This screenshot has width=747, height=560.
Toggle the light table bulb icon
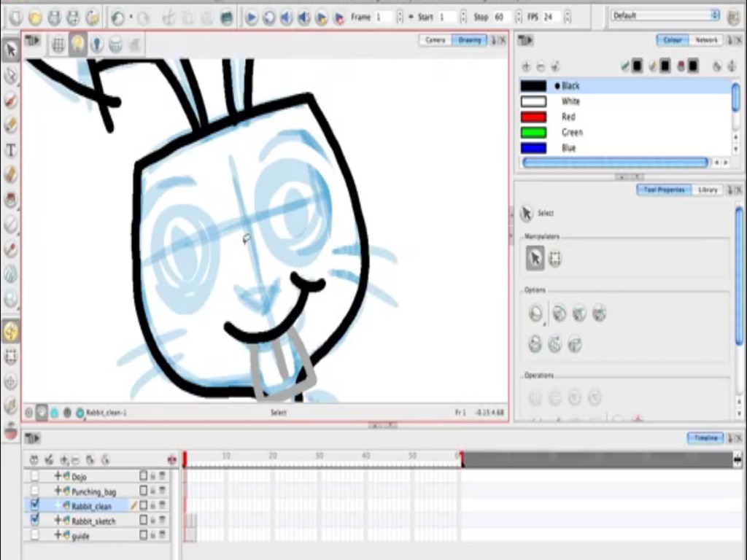click(x=77, y=44)
